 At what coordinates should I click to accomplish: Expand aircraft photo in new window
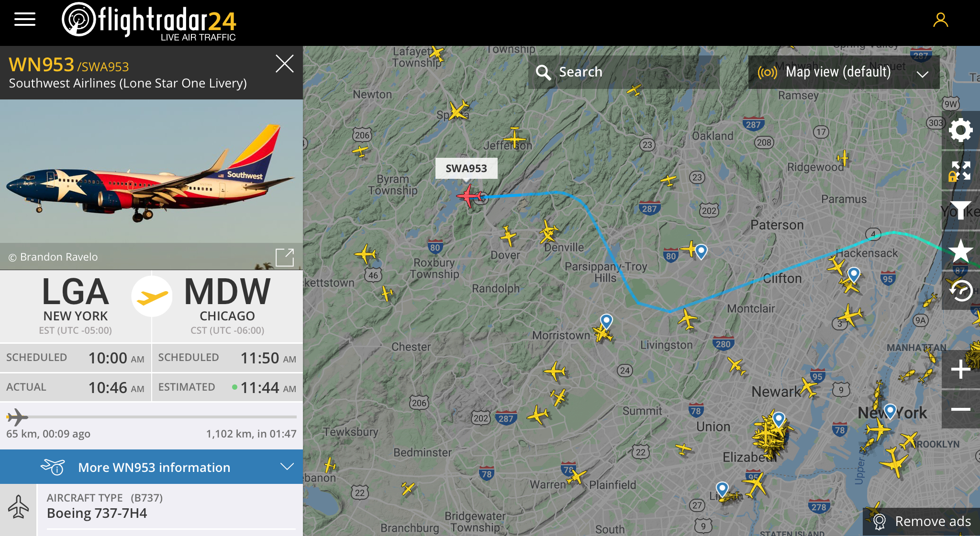coord(285,257)
